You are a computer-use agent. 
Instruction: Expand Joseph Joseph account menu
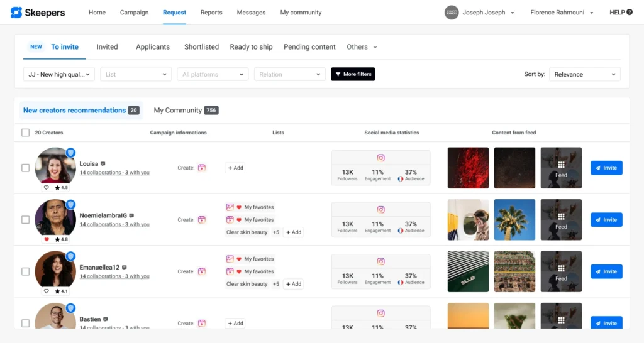(x=512, y=13)
